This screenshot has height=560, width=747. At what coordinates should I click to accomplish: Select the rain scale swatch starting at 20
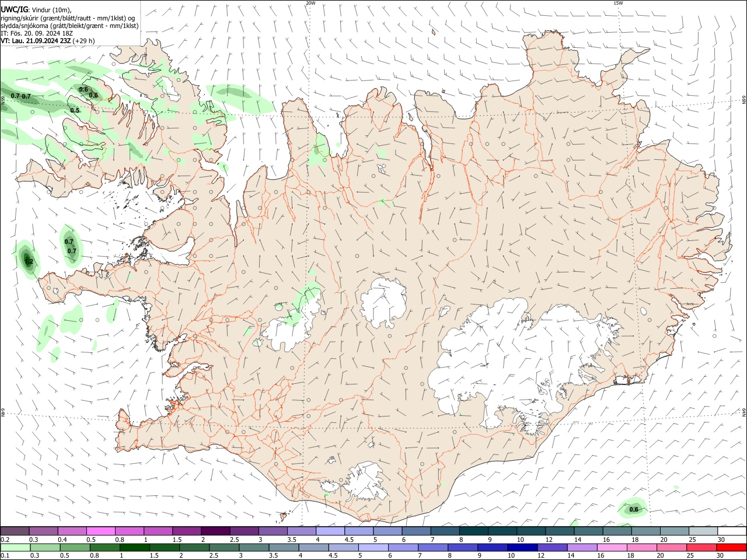671,547
